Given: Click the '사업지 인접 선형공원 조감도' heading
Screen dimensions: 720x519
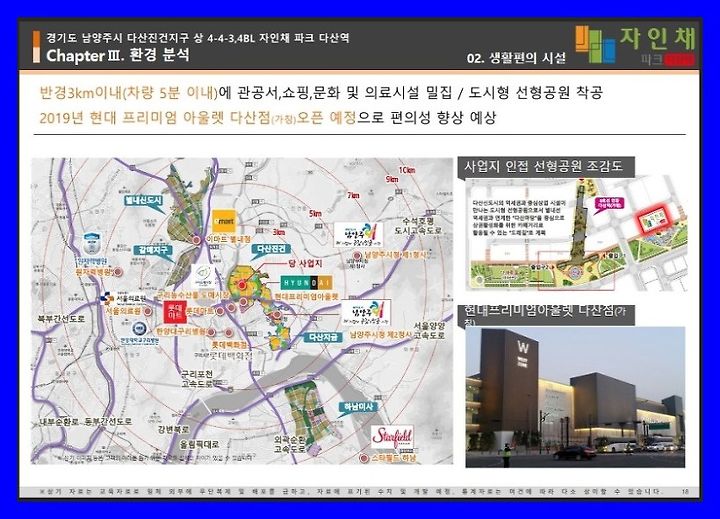Looking at the screenshot, I should pyautogui.click(x=544, y=166).
